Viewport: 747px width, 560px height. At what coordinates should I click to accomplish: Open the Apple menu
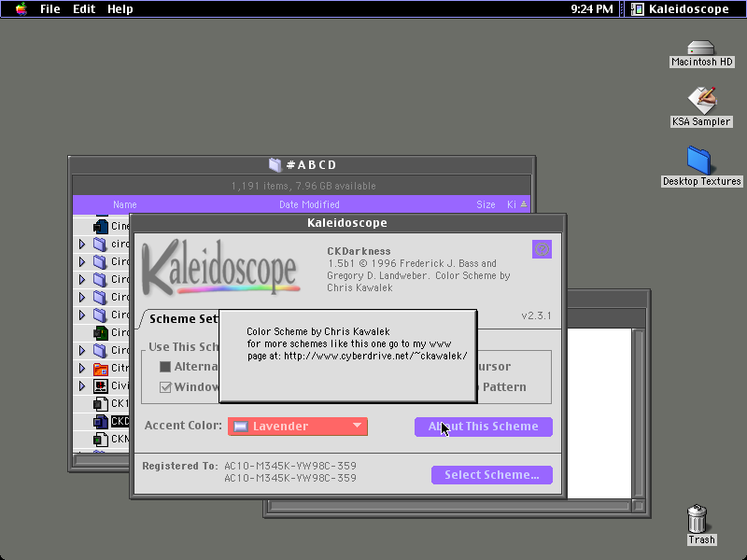21,9
